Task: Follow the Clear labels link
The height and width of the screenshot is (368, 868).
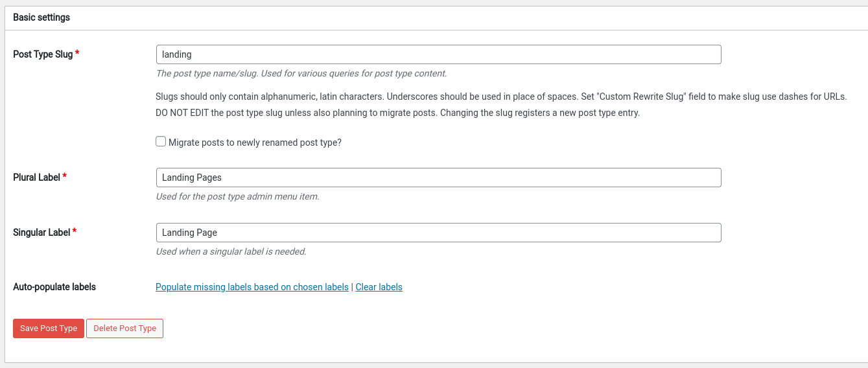Action: pos(379,287)
